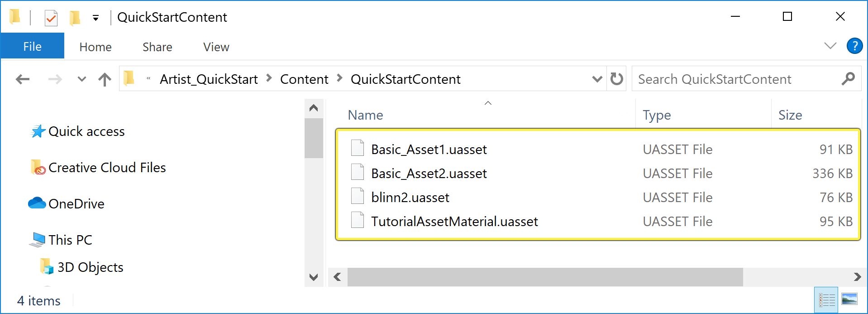This screenshot has height=314, width=868.
Task: Open the File menu
Action: point(32,46)
